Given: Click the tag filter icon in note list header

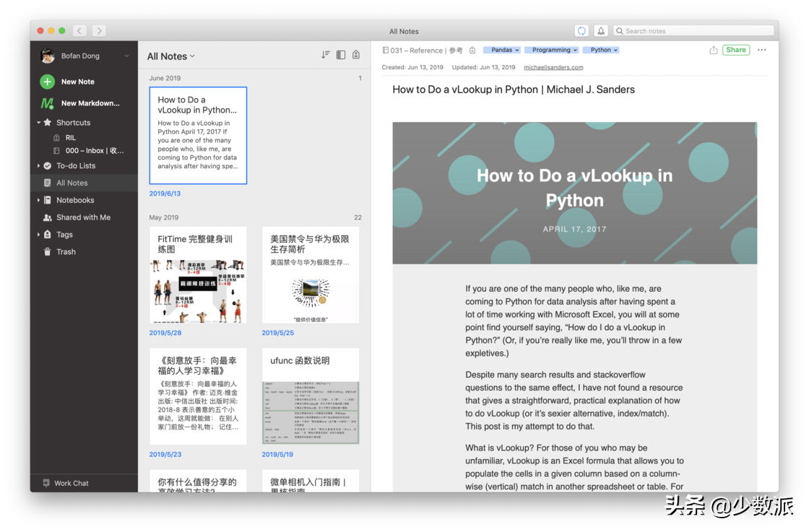Looking at the screenshot, I should (x=356, y=55).
